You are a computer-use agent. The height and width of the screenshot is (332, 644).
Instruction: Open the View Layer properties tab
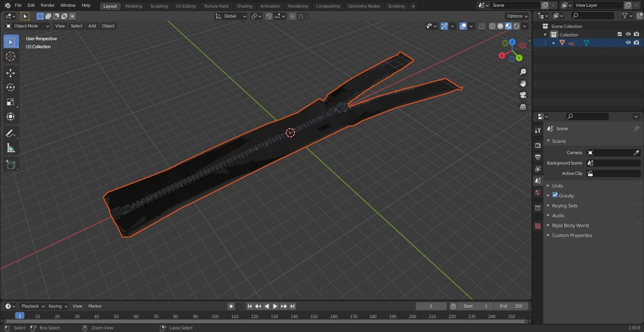pyautogui.click(x=538, y=169)
